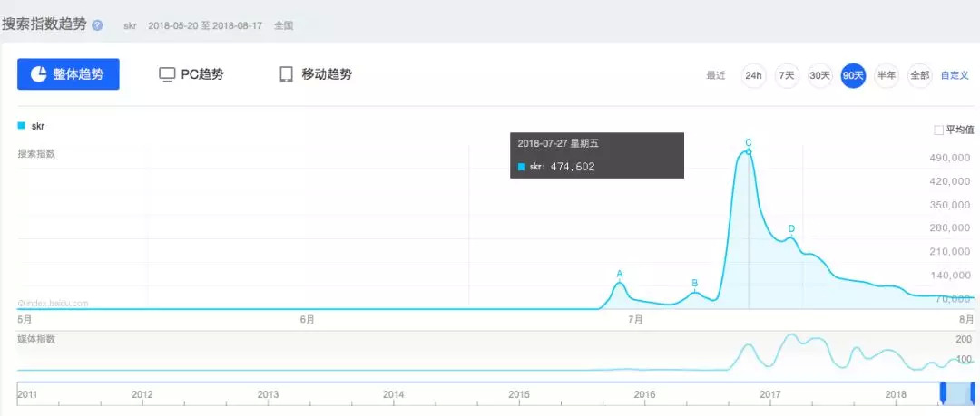Screen dimensions: 980x416
Task: Click peak marker B on the chart
Action: 694,284
